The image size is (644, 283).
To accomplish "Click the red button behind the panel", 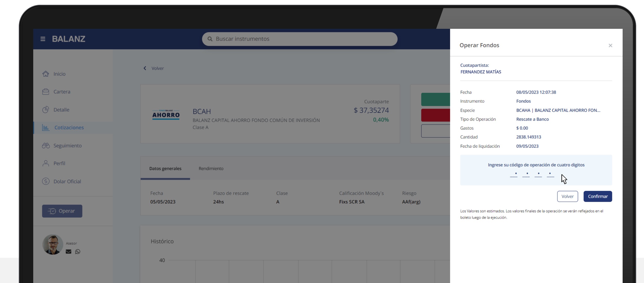I will (x=436, y=115).
